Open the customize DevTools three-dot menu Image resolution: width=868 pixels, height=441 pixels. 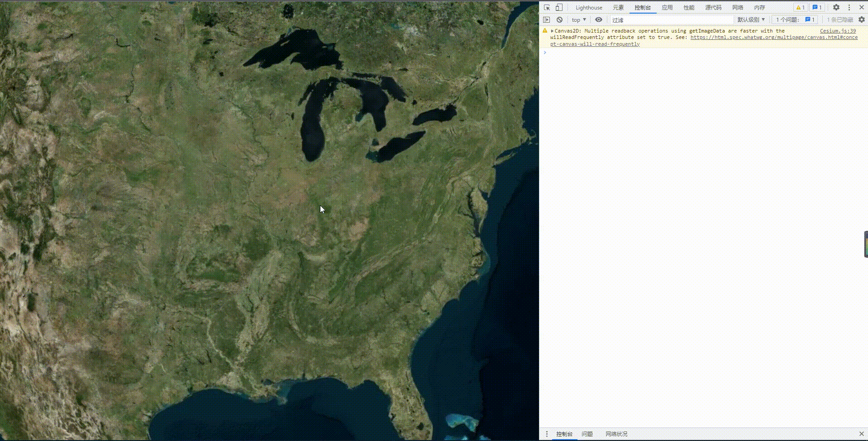coord(849,7)
